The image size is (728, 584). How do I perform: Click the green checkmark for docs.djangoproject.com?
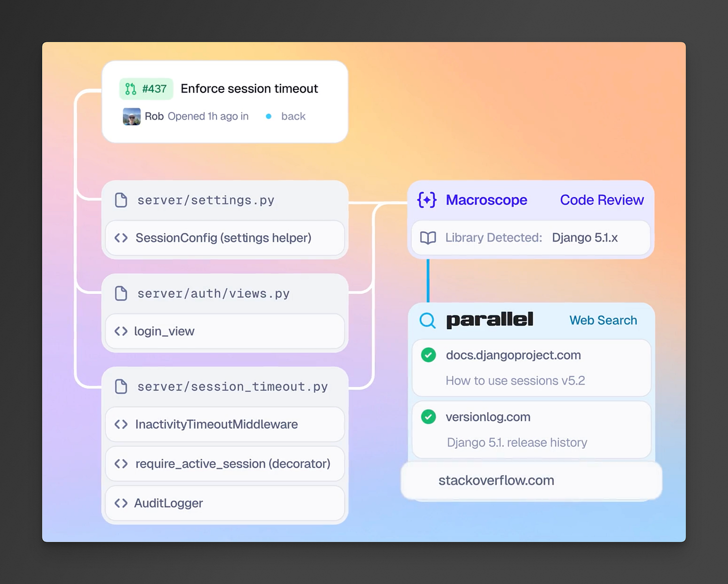click(428, 355)
